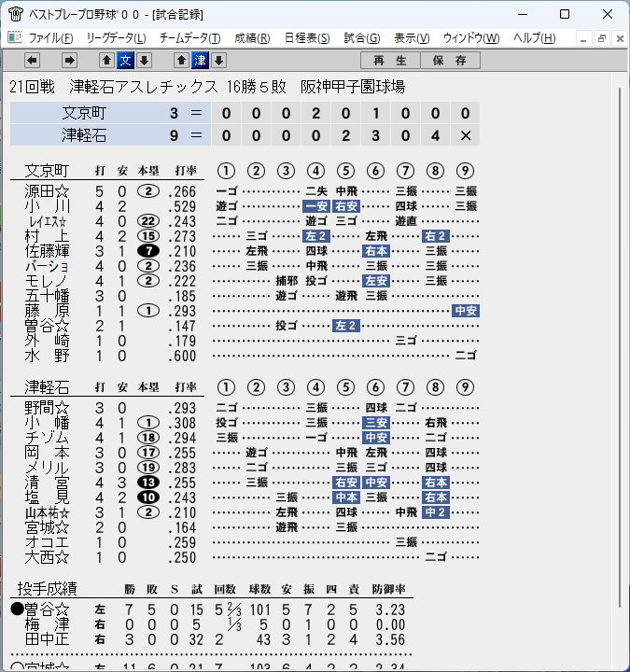
Task: Open the リーグデータ(L) menu
Action: (x=116, y=38)
